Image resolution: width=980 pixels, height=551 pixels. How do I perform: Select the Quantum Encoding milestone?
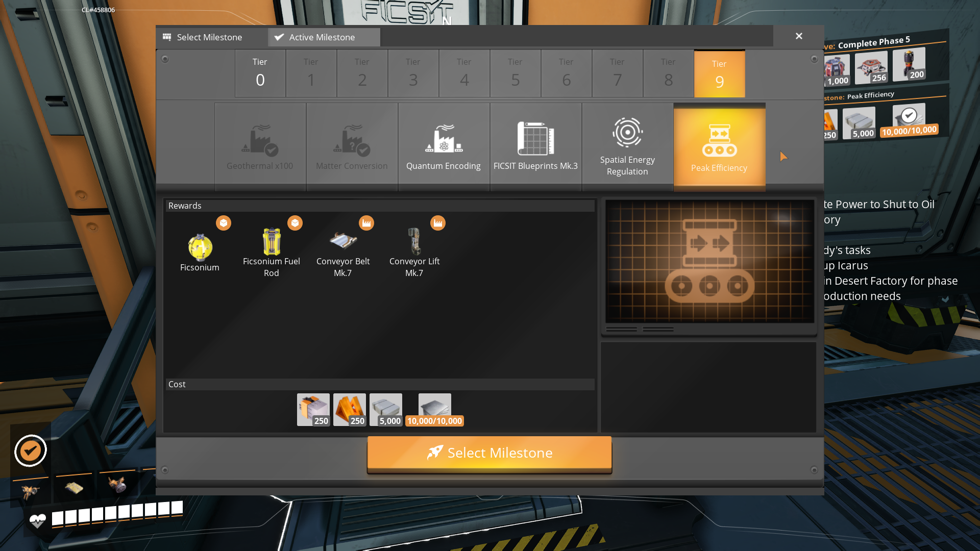[444, 147]
